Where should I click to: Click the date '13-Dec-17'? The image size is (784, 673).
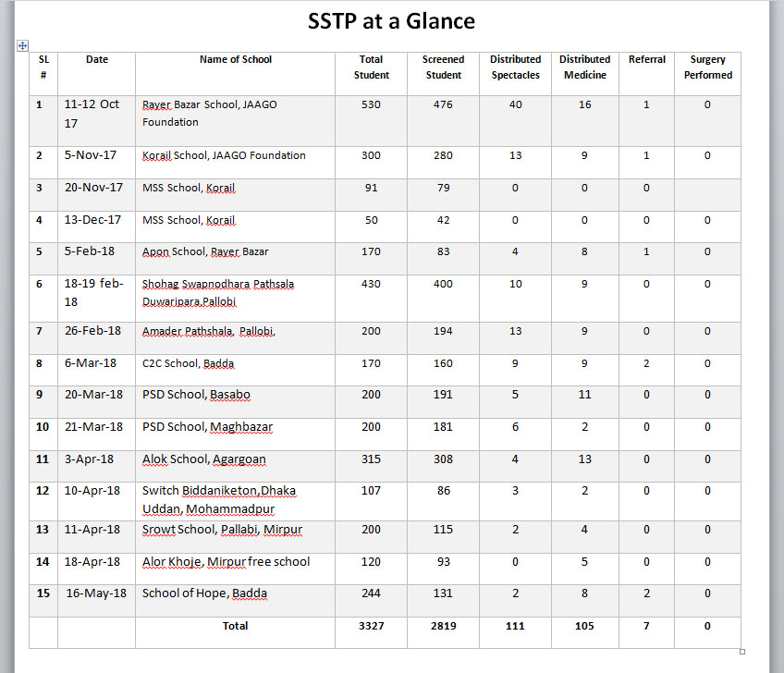pos(92,220)
